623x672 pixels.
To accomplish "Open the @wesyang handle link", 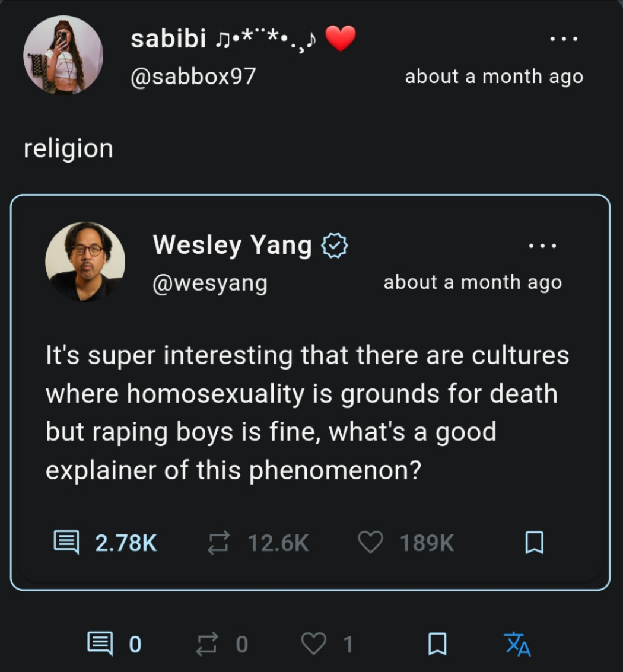I will (209, 283).
